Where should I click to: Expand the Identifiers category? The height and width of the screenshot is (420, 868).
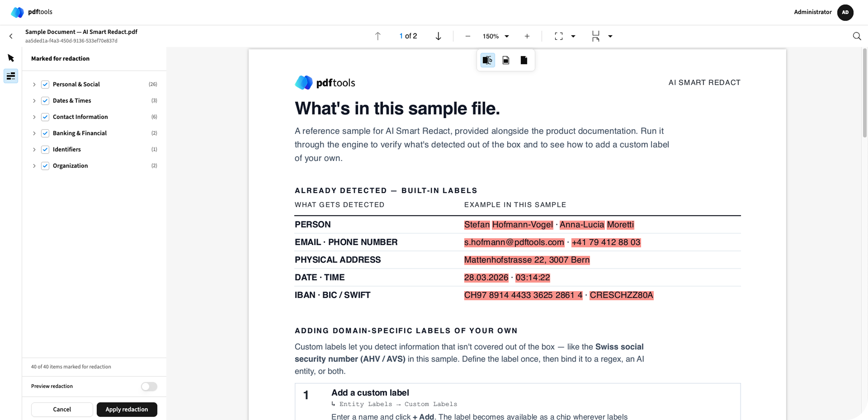[34, 149]
